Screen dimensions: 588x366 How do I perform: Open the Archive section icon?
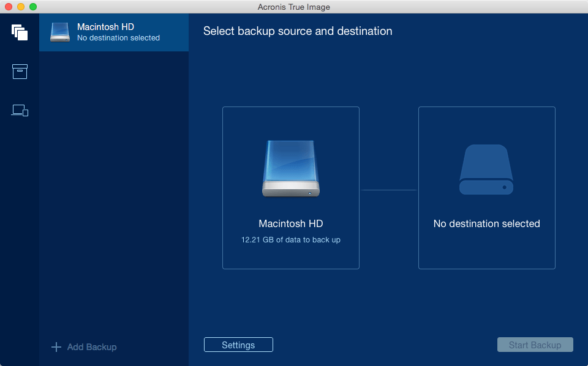click(x=20, y=72)
